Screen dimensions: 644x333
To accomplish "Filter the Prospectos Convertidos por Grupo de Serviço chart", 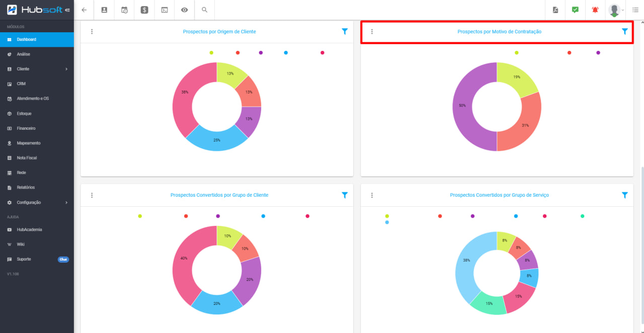I will point(624,195).
